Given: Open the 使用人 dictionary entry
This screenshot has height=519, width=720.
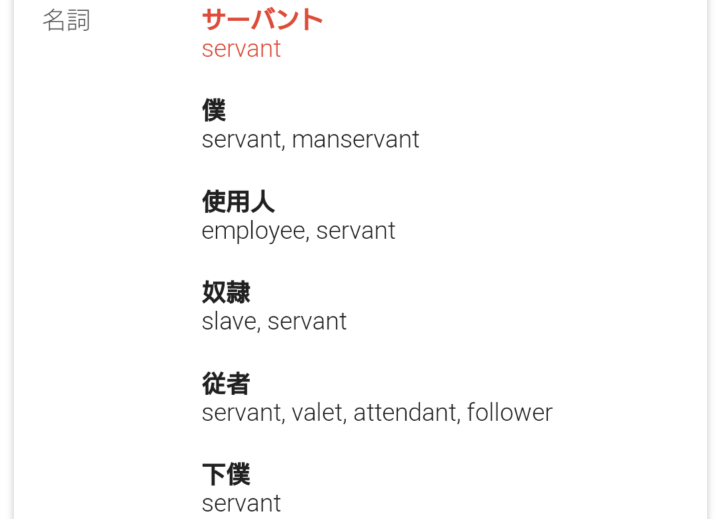Looking at the screenshot, I should [x=238, y=201].
